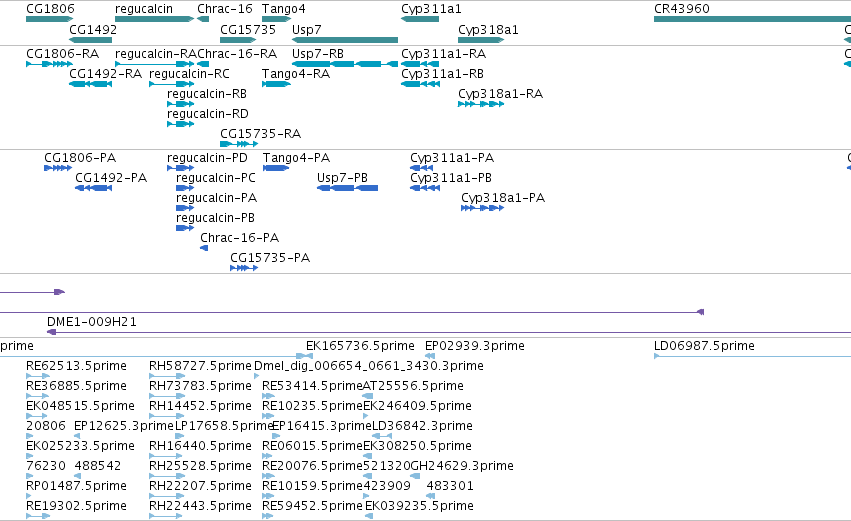Screen dimensions: 851x521
Task: Select transcript regucalcin-RD
Action: point(208,114)
